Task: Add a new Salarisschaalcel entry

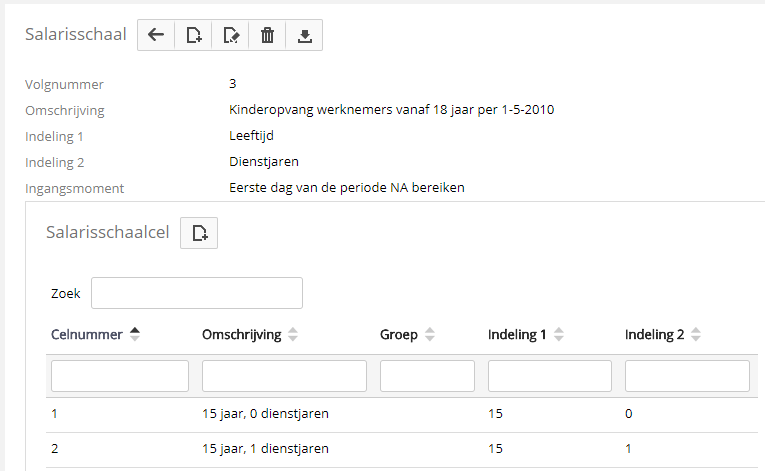Action: tap(199, 233)
